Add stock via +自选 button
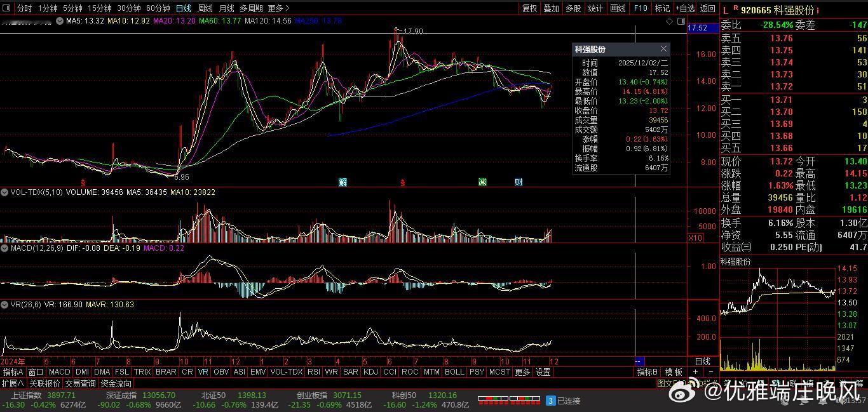Viewport: 868px width, 412px height. [x=685, y=8]
